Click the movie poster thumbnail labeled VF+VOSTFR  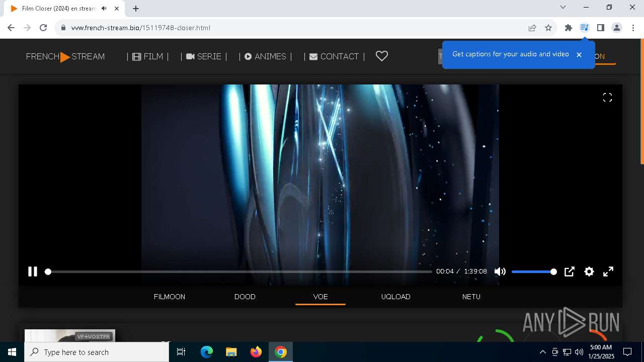tap(70, 336)
